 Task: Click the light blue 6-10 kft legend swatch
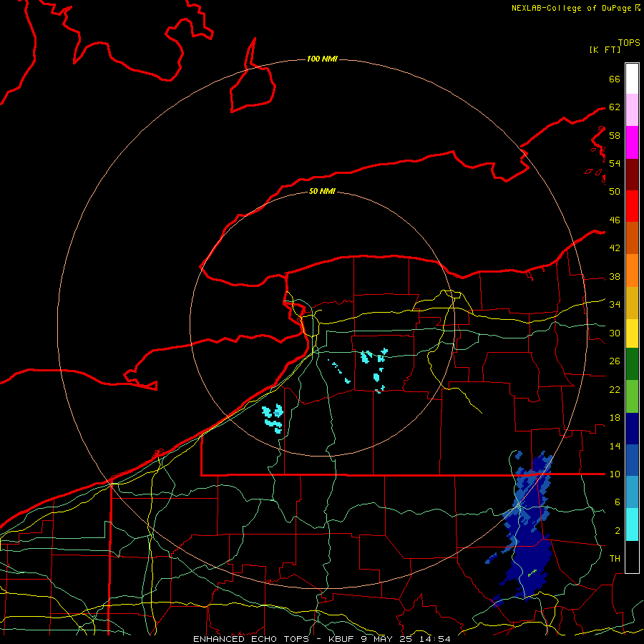[x=632, y=492]
